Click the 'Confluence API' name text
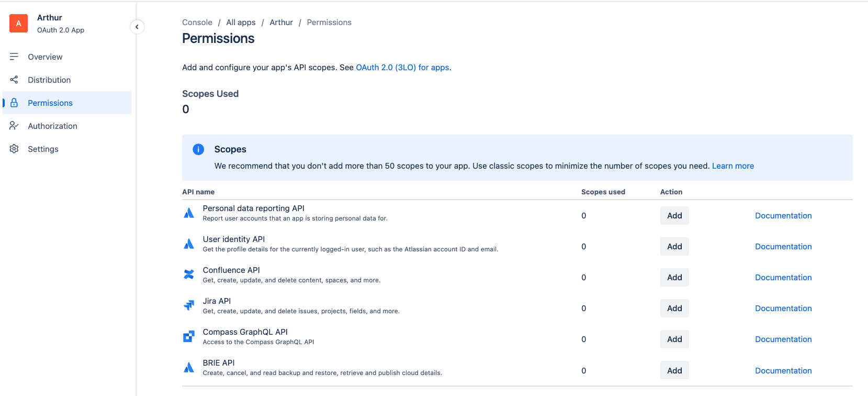Image resolution: width=868 pixels, height=396 pixels. [231, 270]
